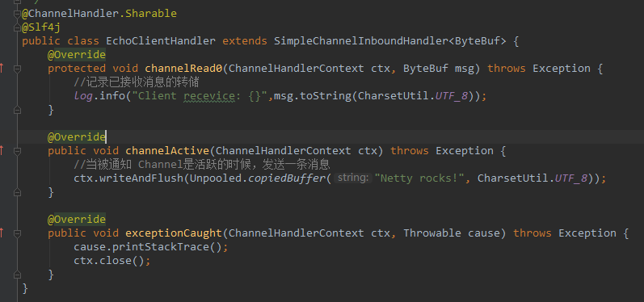Click the end-fold marker closing channelRead0
The width and height of the screenshot is (644, 302).
point(17,110)
